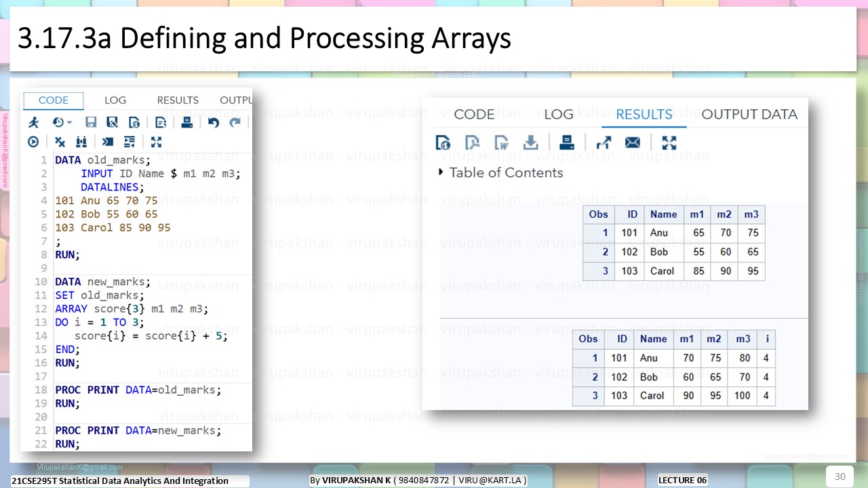
Task: Click the Undo arrow in code editor
Action: point(214,123)
